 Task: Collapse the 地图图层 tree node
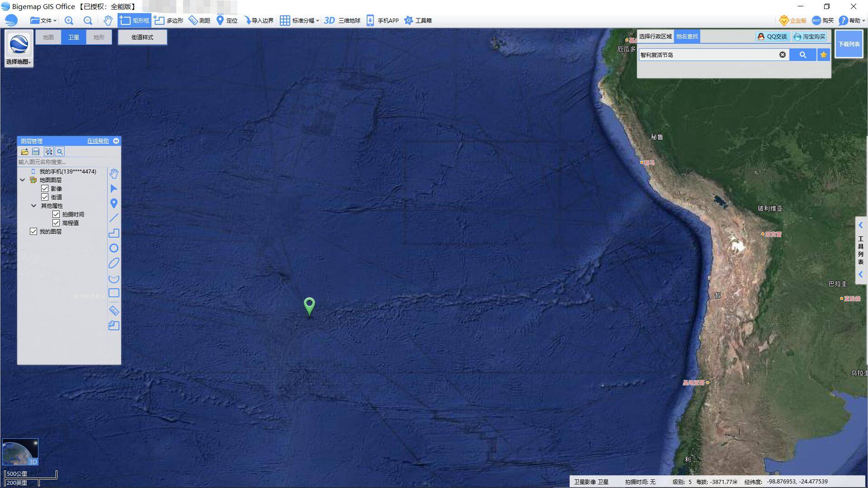(x=22, y=180)
